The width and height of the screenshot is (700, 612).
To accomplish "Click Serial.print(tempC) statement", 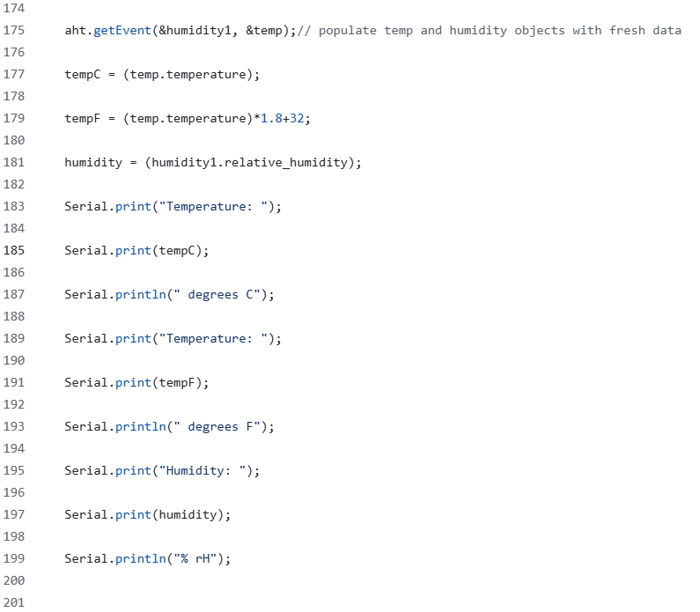I will [x=136, y=250].
